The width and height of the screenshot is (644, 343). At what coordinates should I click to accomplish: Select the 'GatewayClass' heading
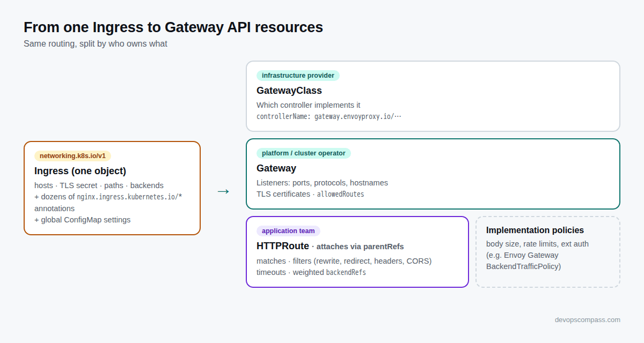click(x=289, y=91)
